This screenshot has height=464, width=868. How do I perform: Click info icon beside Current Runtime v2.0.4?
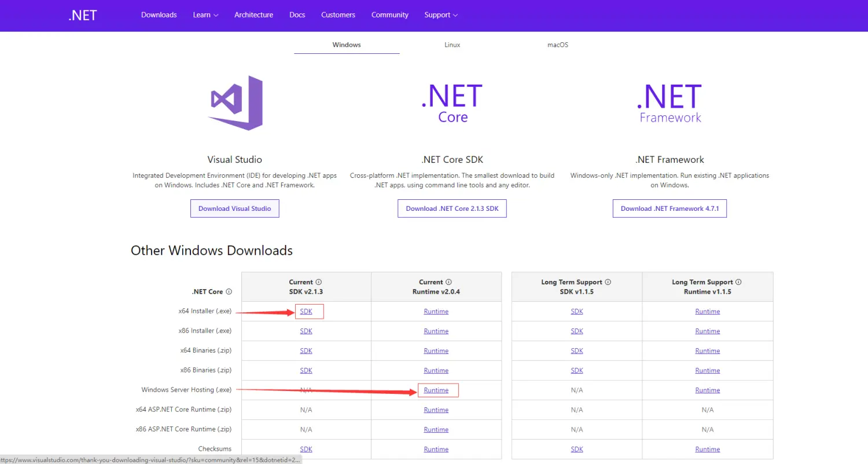[449, 282]
